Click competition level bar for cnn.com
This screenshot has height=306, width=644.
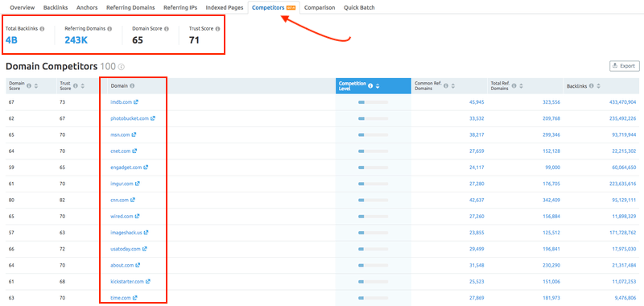(x=373, y=200)
